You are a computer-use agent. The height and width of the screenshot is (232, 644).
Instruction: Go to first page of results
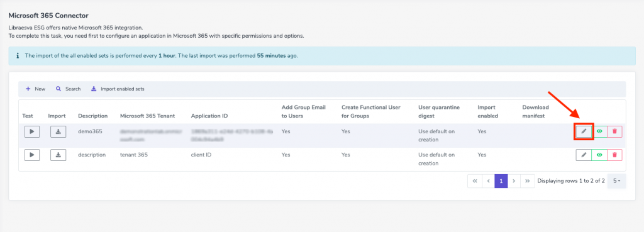click(475, 180)
